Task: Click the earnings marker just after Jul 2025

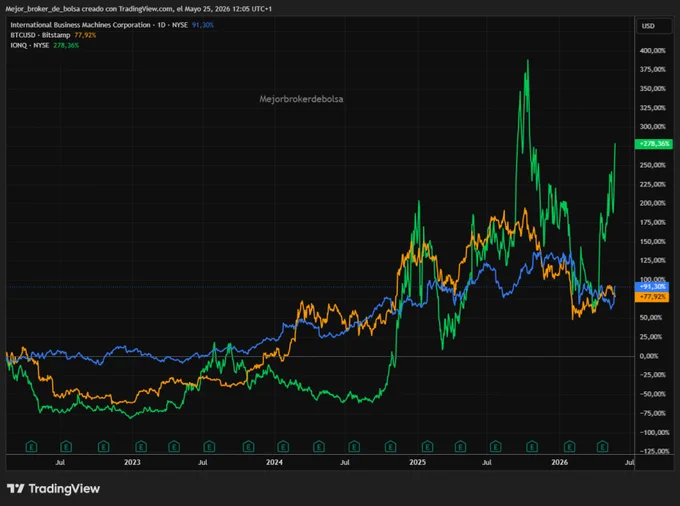Action: coord(495,446)
